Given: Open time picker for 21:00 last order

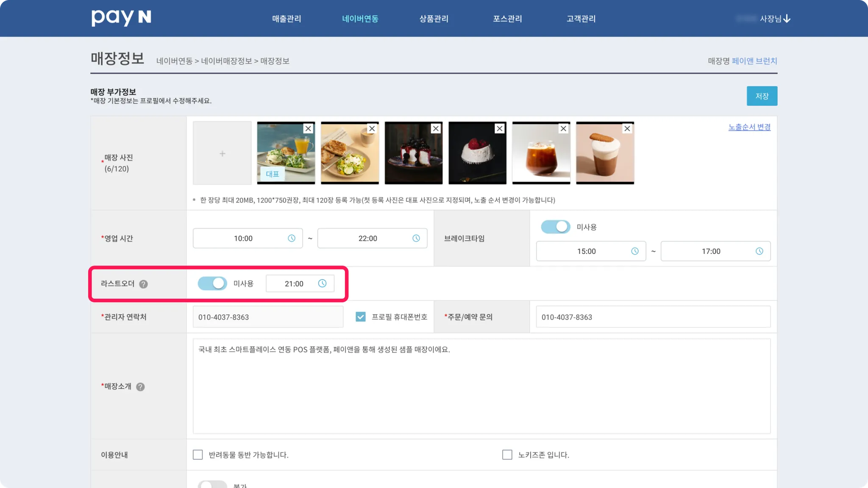Looking at the screenshot, I should coord(322,283).
